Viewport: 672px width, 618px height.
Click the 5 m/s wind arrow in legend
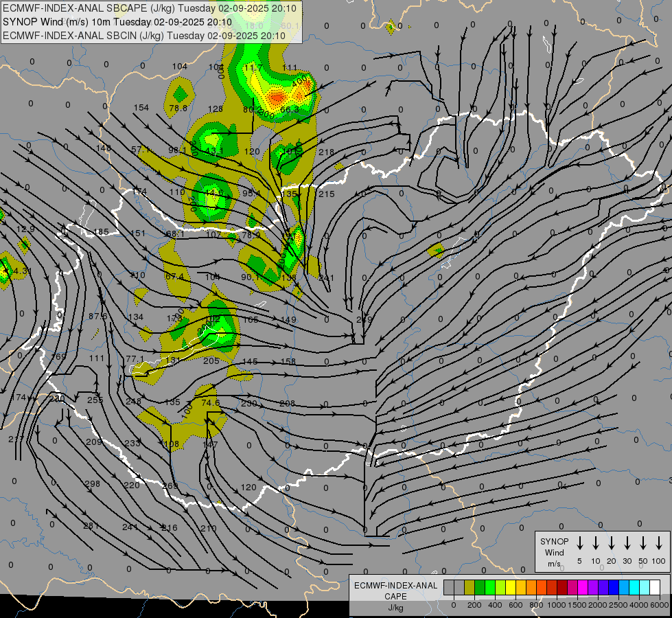click(579, 543)
